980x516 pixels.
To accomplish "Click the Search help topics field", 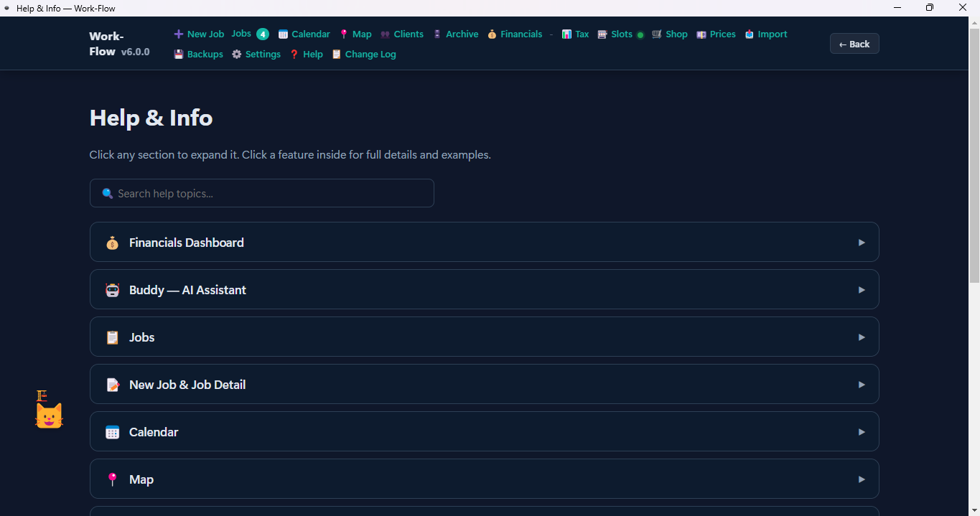I will (x=262, y=193).
